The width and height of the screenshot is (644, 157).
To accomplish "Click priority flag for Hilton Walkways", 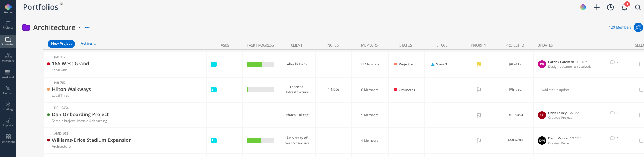I will tap(479, 90).
